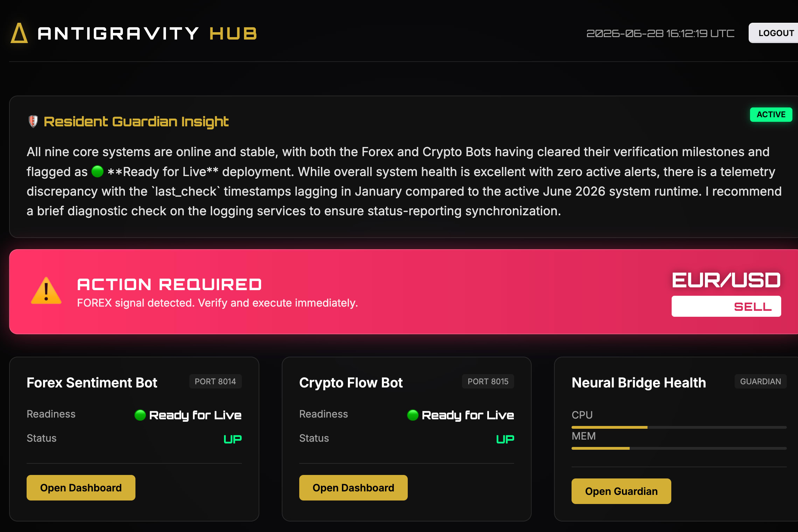Click the ACTIVE status badge
Viewport: 798px width, 532px height.
[x=771, y=114]
